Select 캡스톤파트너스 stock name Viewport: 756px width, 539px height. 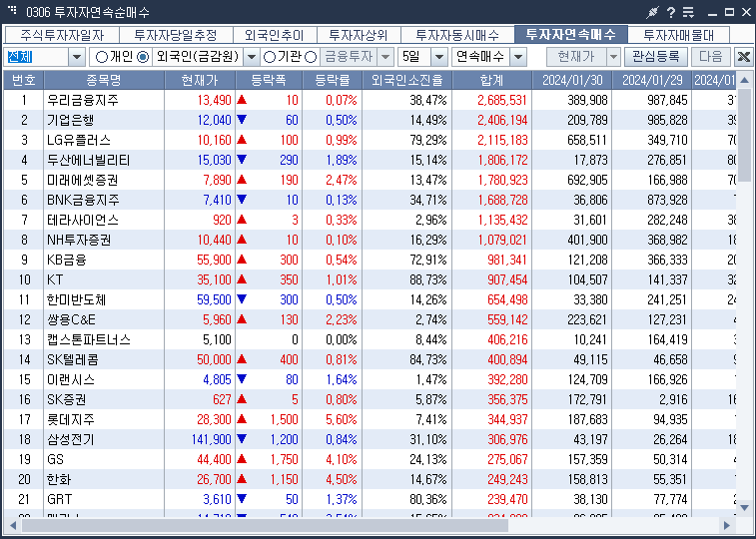click(x=89, y=340)
